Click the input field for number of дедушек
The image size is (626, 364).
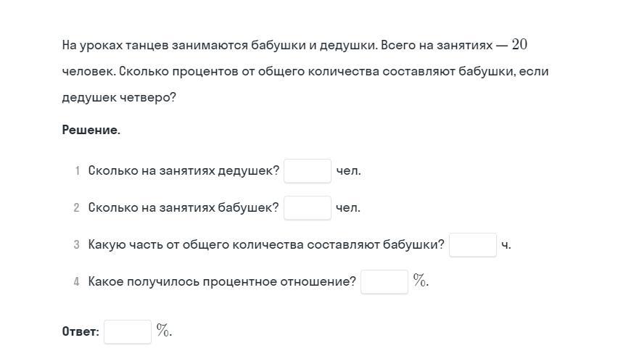point(308,171)
